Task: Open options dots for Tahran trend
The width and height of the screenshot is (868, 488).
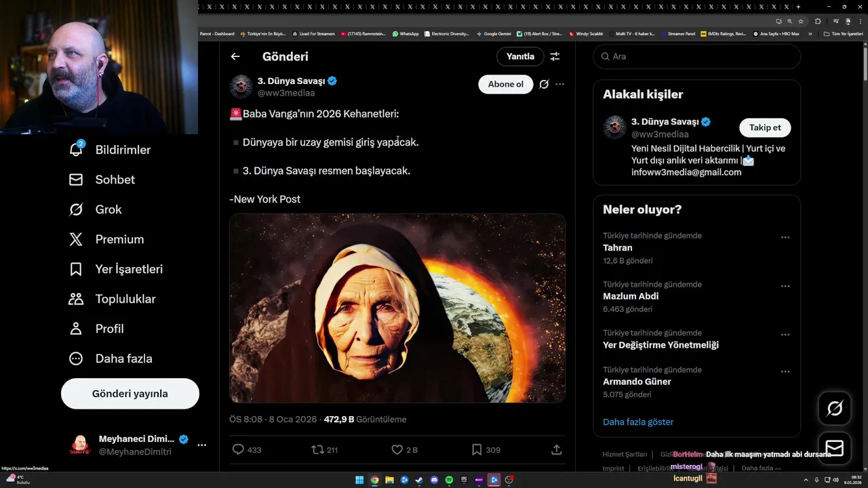Action: click(785, 237)
